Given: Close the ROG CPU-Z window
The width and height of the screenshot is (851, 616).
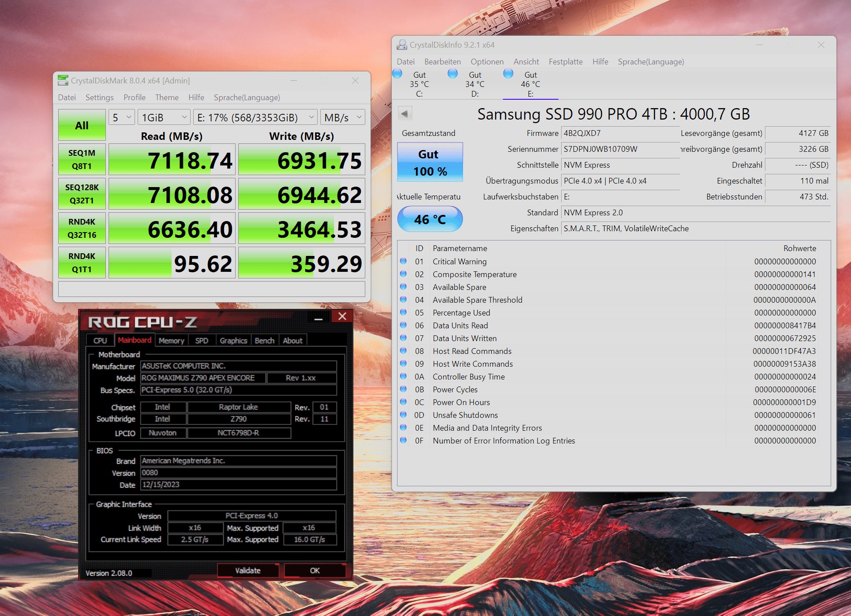Looking at the screenshot, I should (x=342, y=316).
